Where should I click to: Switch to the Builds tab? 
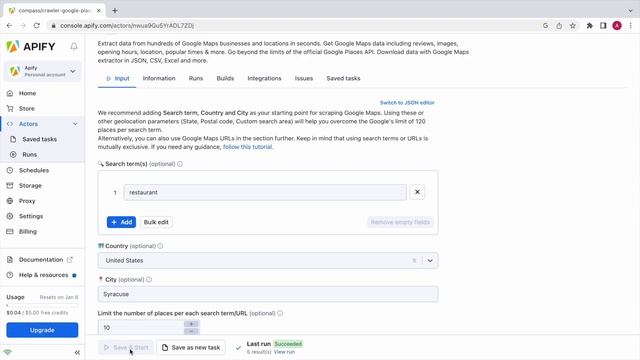tap(225, 78)
